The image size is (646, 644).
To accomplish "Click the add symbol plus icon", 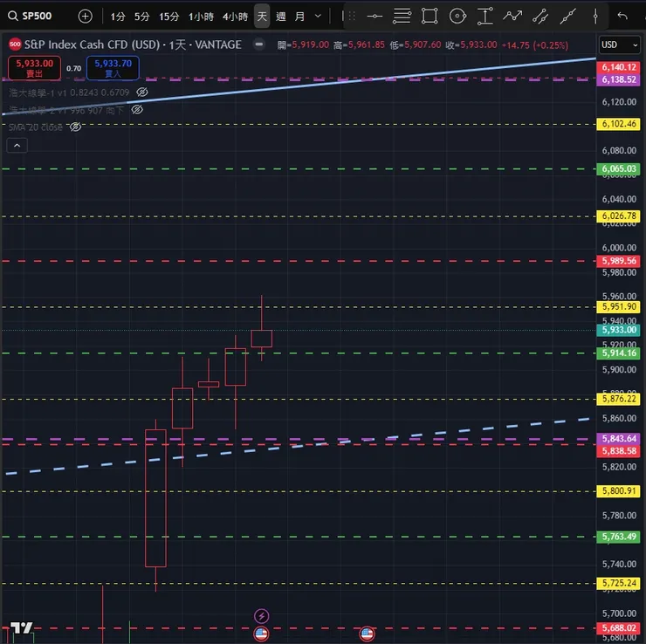I will 86,17.
